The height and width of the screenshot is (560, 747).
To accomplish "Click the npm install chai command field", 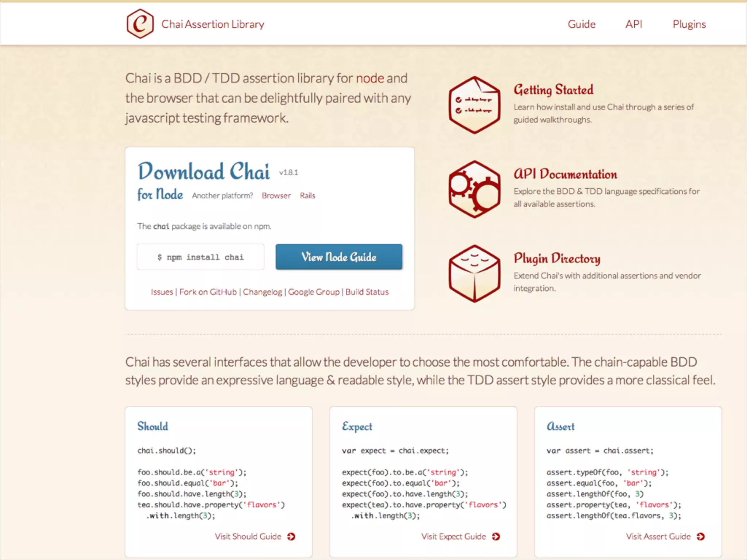I will pyautogui.click(x=201, y=257).
